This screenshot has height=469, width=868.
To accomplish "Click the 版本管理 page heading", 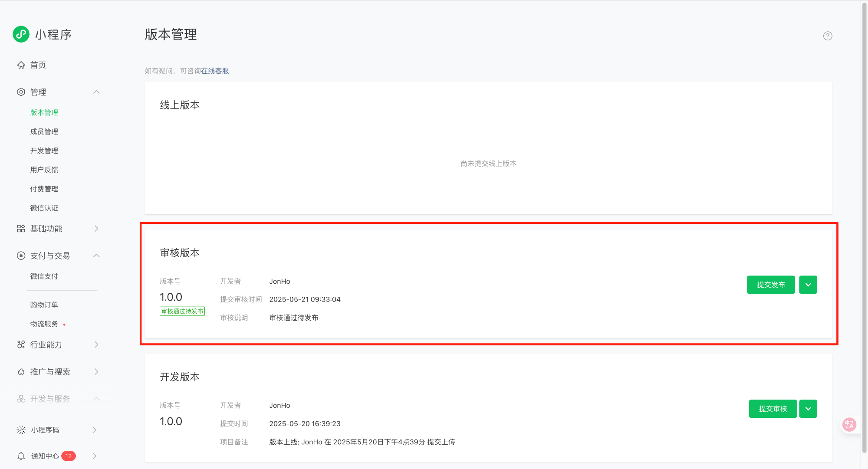I will 171,35.
